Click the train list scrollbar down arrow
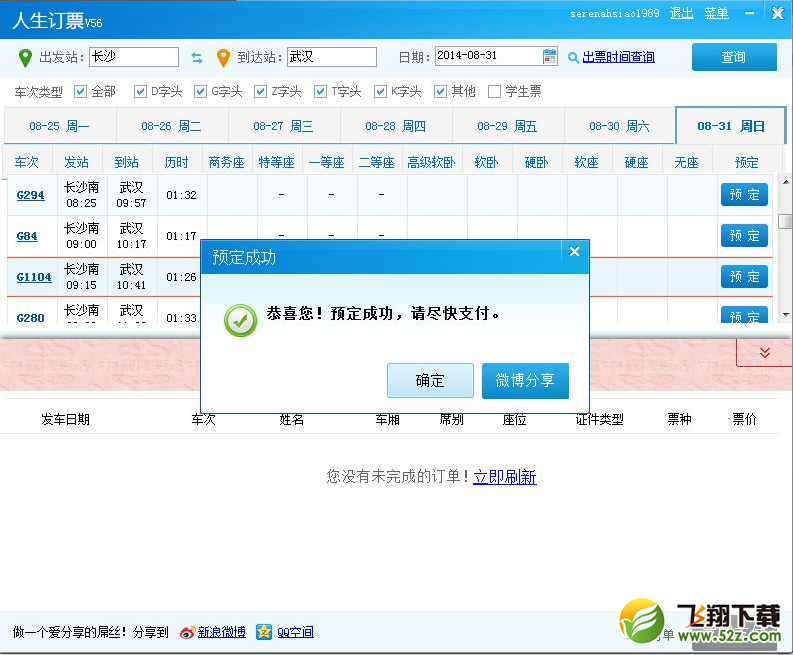Viewport: 793px width, 655px height. point(785,315)
